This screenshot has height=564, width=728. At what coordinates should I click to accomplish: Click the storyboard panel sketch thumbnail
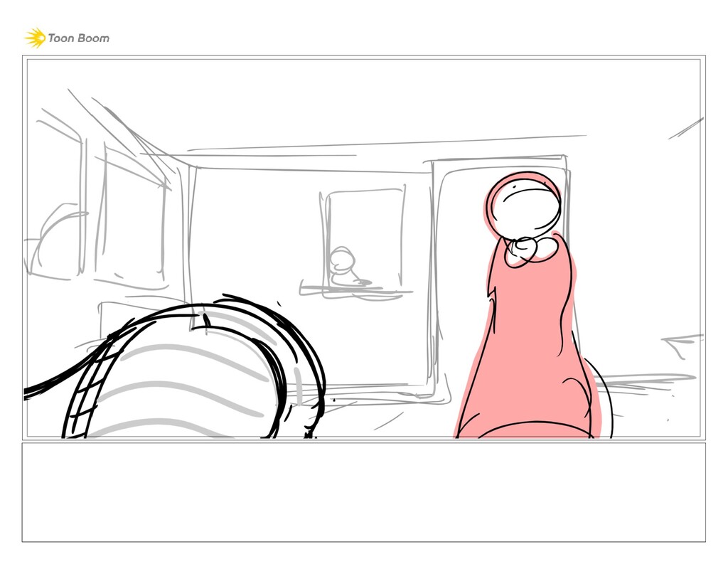pos(363,248)
